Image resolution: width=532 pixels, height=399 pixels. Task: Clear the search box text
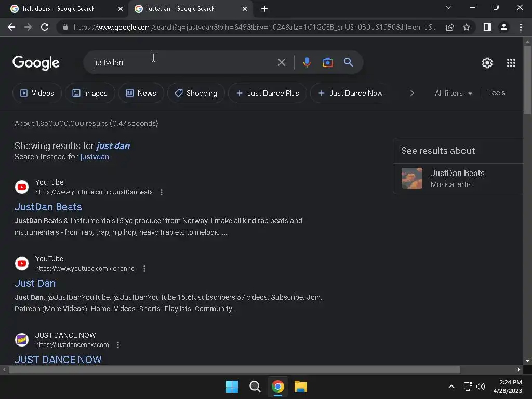coord(281,62)
